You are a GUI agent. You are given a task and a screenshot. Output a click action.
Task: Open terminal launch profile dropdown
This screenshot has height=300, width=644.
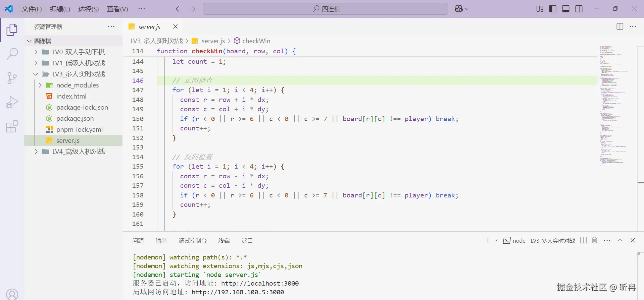[496, 240]
